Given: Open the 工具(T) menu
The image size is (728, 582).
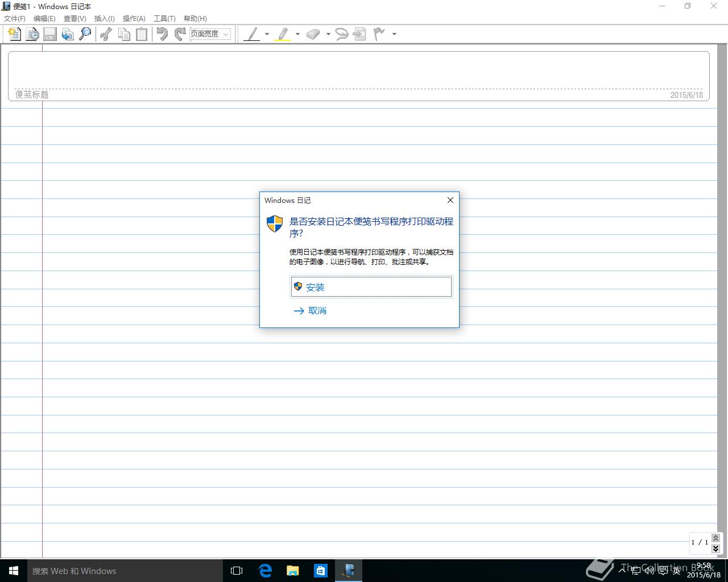Looking at the screenshot, I should pyautogui.click(x=164, y=19).
